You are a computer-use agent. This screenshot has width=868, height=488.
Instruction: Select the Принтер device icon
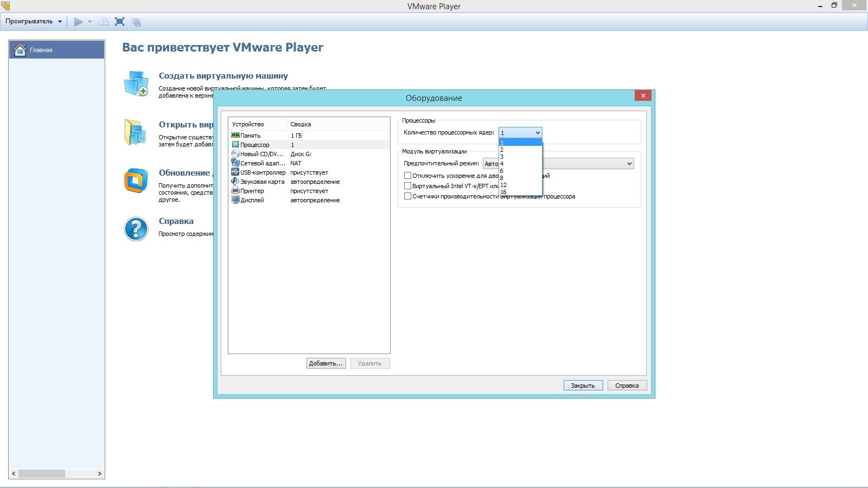click(x=235, y=190)
